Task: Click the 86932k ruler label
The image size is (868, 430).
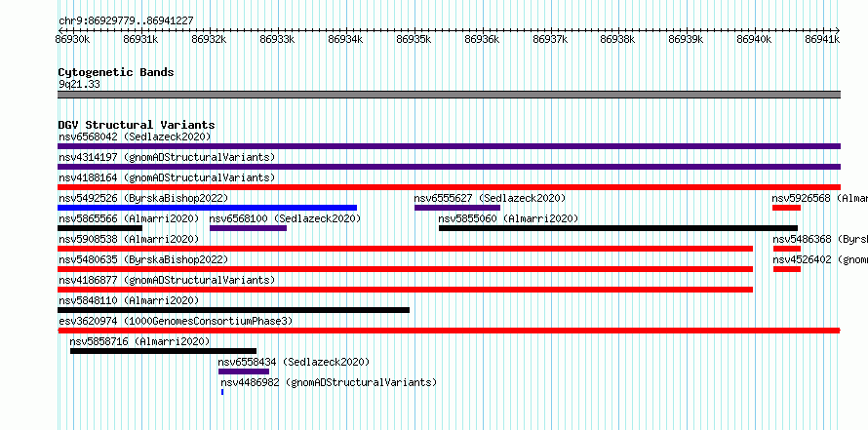Action: tap(209, 39)
